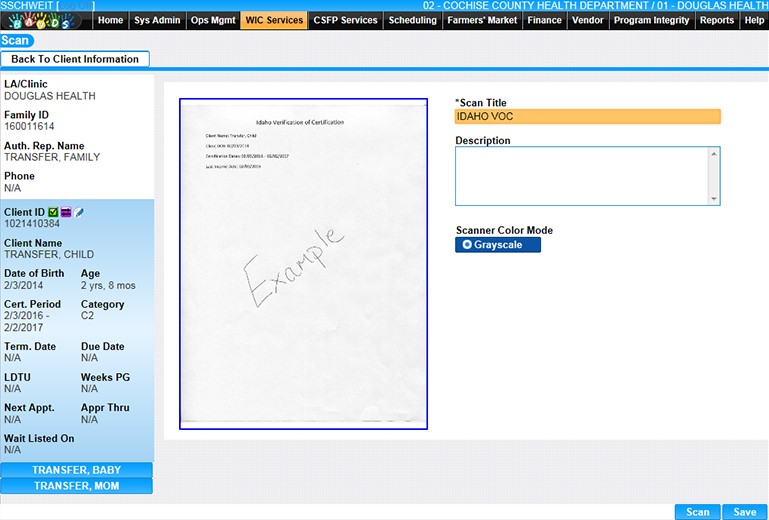Viewport: 769px width, 520px height.
Task: Click the green checkmark icon beside Client ID
Action: [54, 212]
